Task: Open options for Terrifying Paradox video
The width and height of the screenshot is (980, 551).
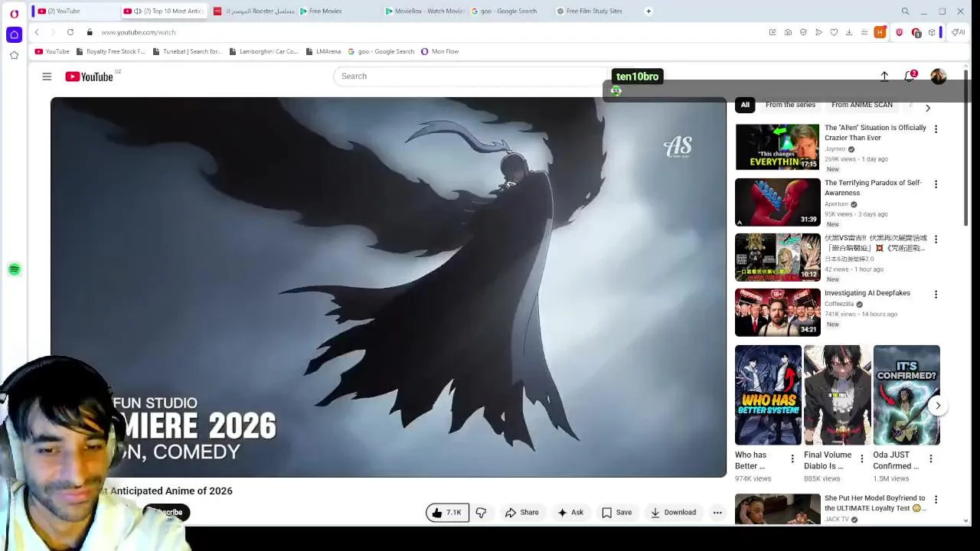Action: pyautogui.click(x=936, y=184)
